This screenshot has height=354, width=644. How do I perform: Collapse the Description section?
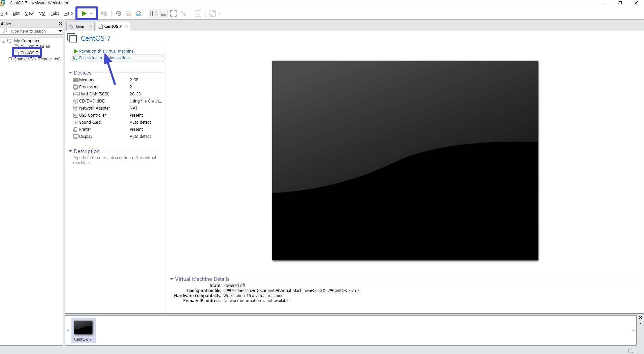pyautogui.click(x=70, y=151)
